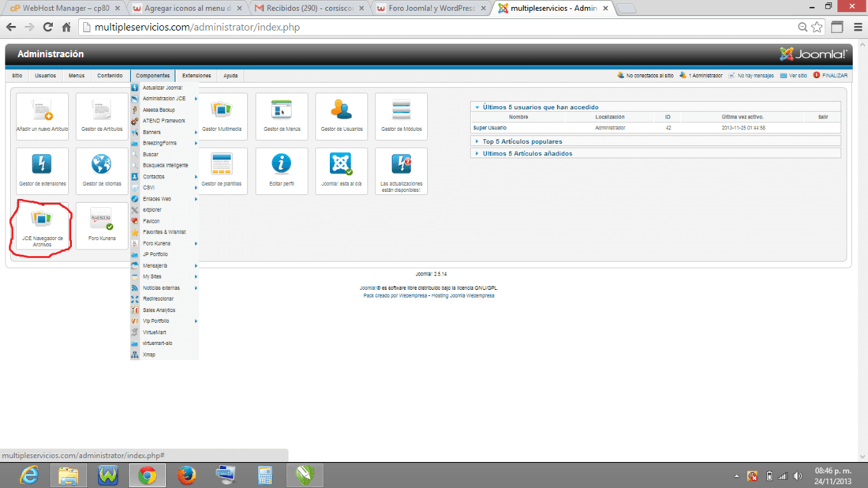This screenshot has height=488, width=868.
Task: Bookmark page with star icon
Action: coord(817,27)
